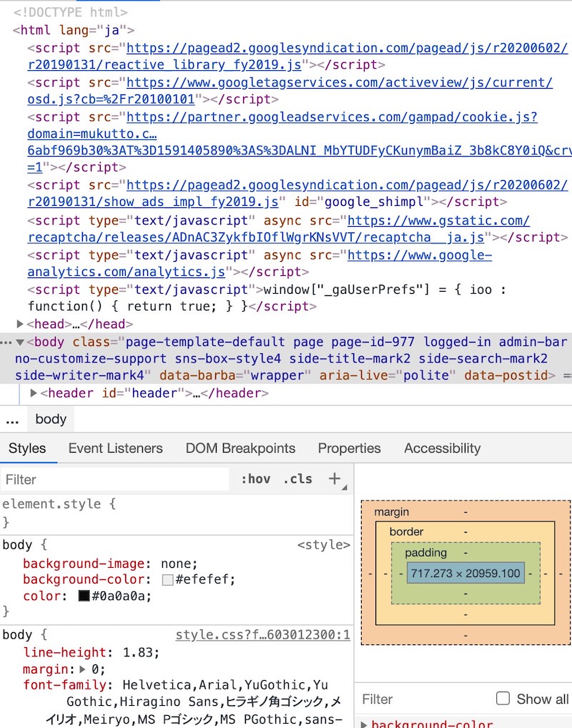Click the background-image property name

click(84, 564)
